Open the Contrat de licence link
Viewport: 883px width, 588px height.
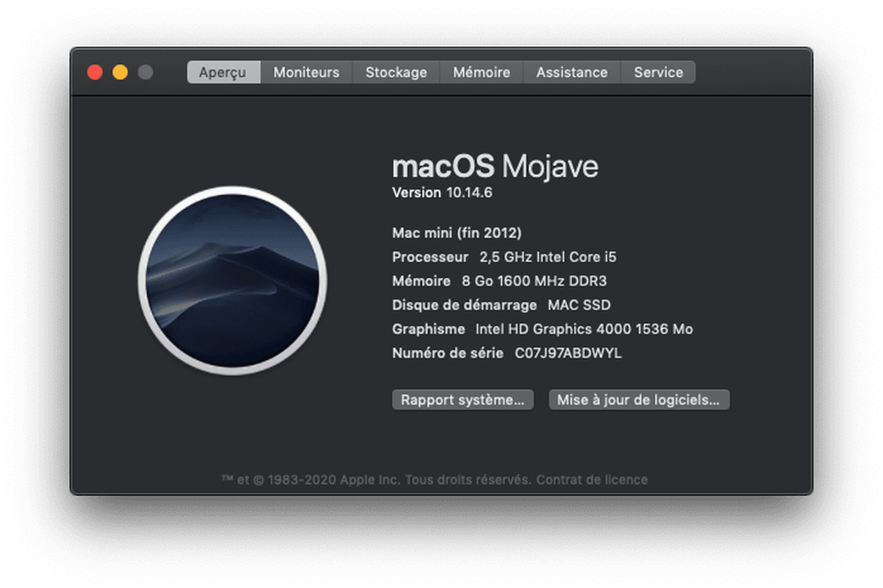tap(592, 480)
